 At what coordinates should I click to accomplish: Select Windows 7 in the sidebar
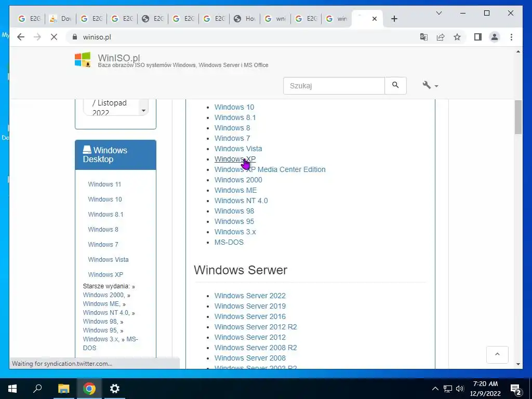(103, 244)
